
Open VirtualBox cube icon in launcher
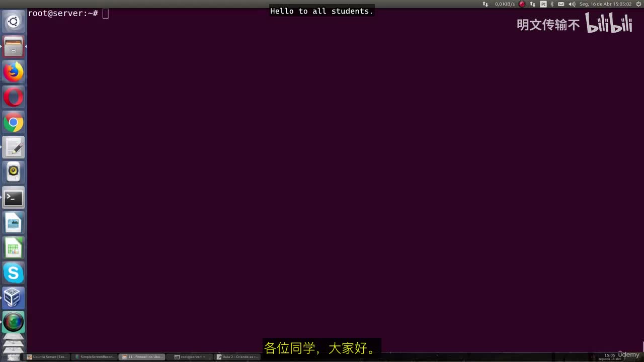coord(14,298)
